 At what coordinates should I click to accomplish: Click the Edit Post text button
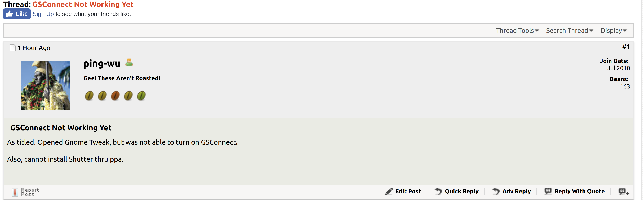[x=408, y=191]
